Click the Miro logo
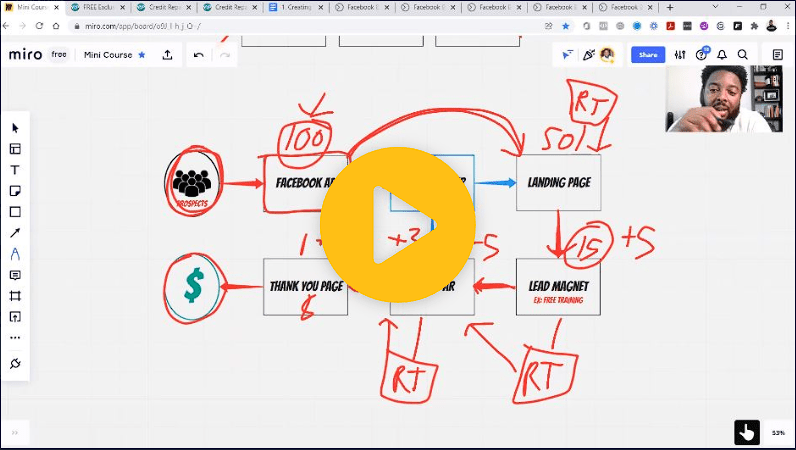The image size is (796, 450). click(x=25, y=54)
